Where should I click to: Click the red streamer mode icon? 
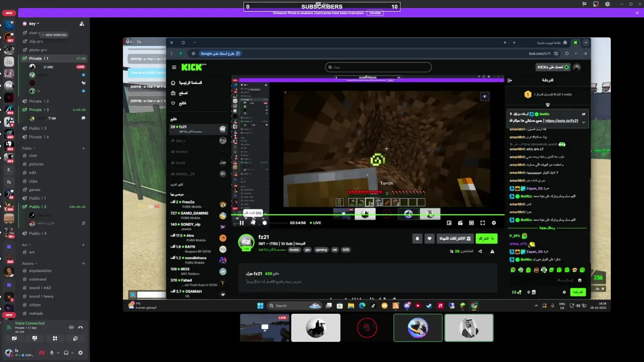click(x=42, y=353)
